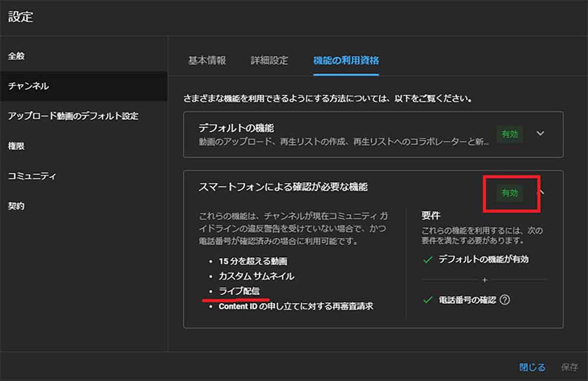The width and height of the screenshot is (588, 381).
Task: Click Content ID の申し立てに対する再審査請求 text
Action: point(296,306)
